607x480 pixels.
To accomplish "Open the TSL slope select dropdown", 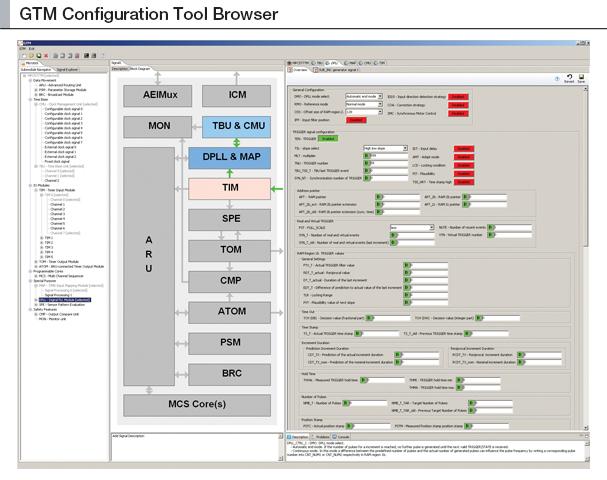I will point(383,147).
